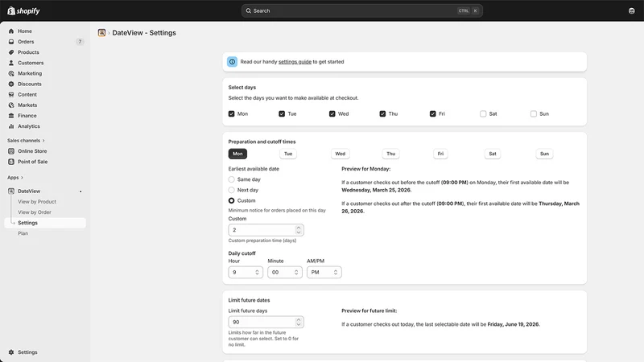Click the Shopify logo

coord(23,10)
